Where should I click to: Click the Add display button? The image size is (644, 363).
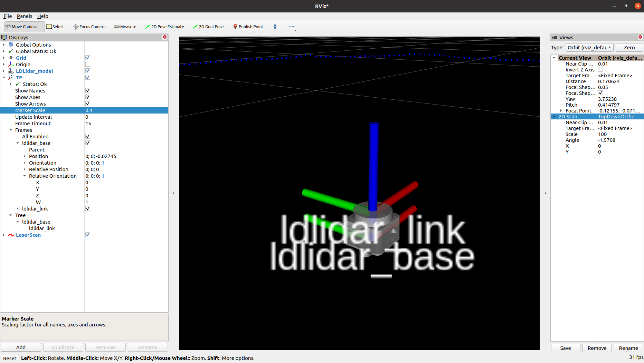[21, 347]
